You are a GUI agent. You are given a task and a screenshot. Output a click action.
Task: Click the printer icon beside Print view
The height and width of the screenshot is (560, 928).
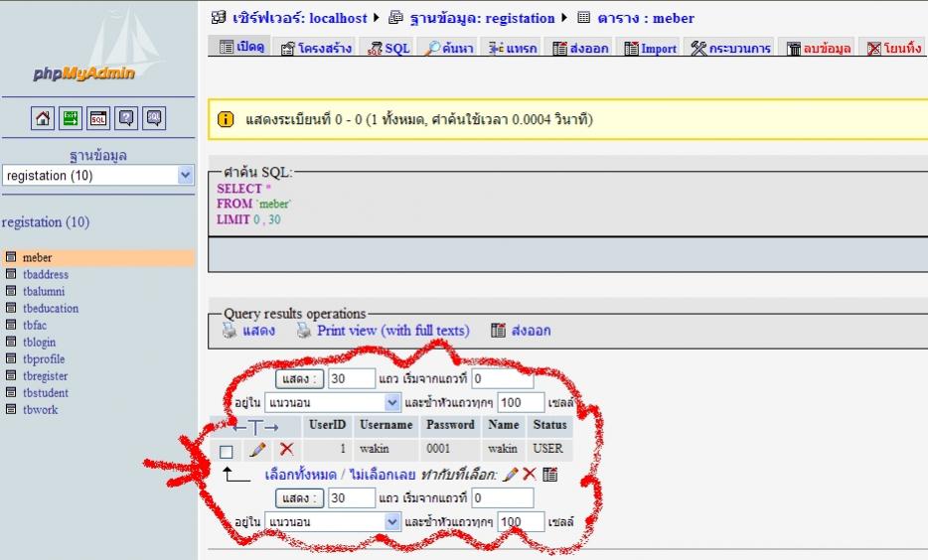[304, 330]
